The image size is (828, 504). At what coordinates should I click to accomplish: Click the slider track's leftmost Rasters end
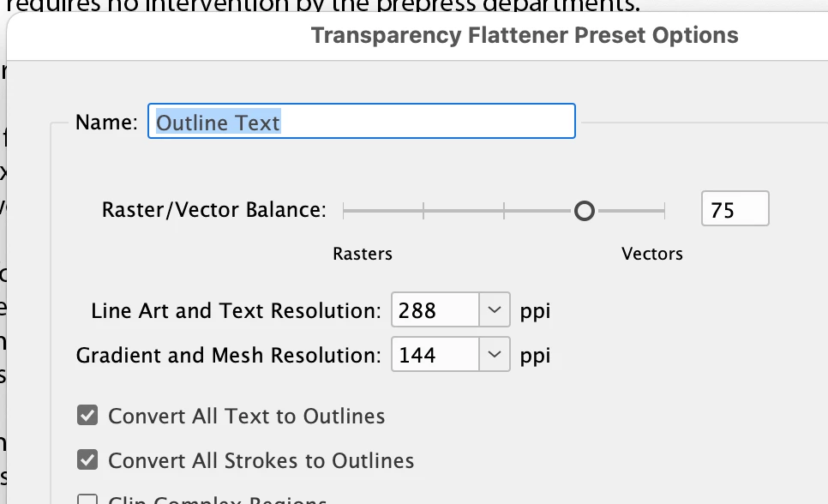(344, 211)
